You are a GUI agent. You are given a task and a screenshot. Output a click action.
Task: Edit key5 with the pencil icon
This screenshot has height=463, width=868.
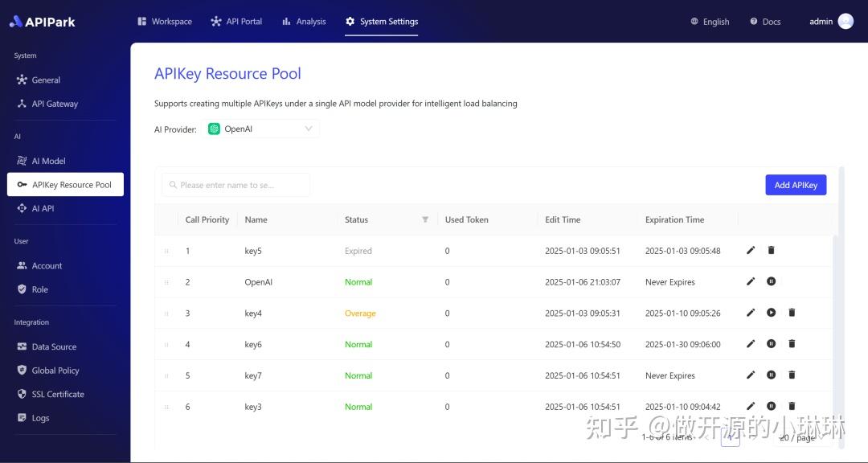(x=751, y=250)
